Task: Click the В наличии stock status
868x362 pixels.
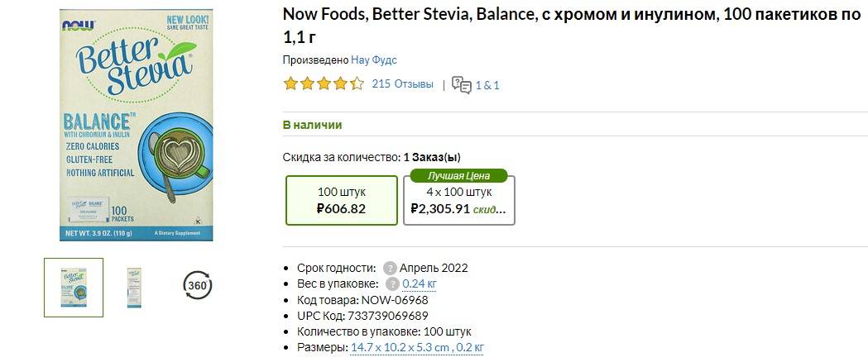Action: click(x=312, y=125)
